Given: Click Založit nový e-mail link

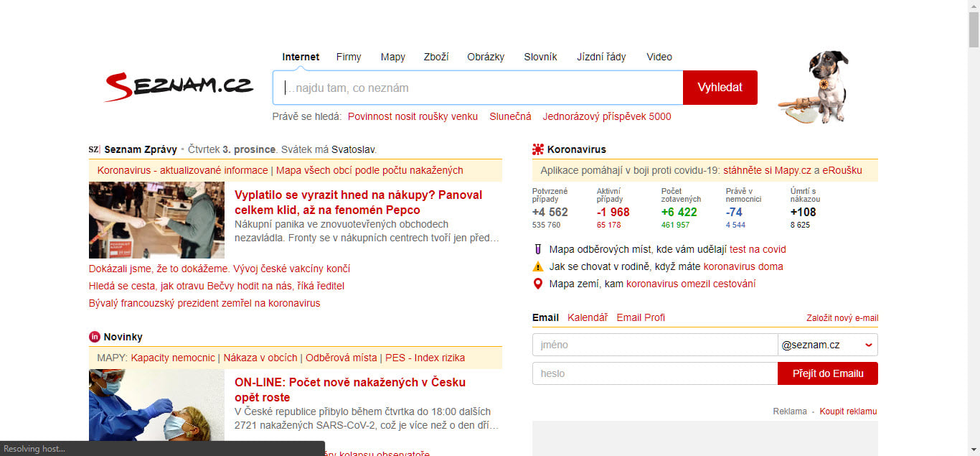Looking at the screenshot, I should [x=842, y=318].
